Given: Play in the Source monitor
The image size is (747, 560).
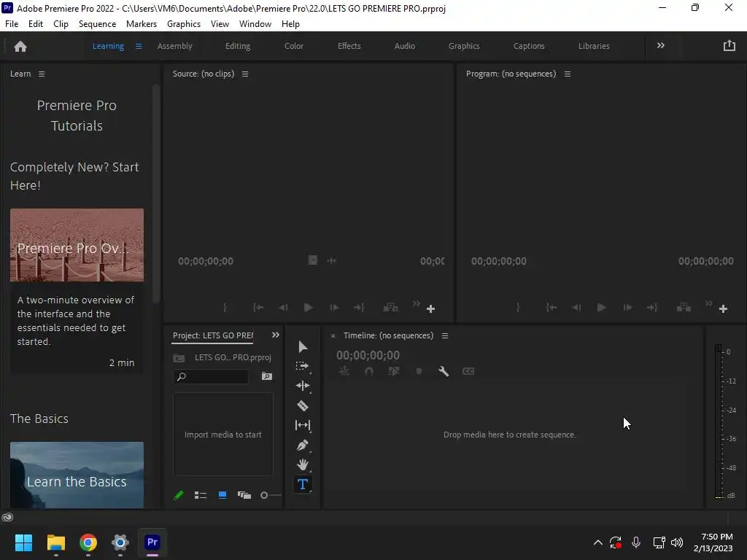Looking at the screenshot, I should (309, 308).
